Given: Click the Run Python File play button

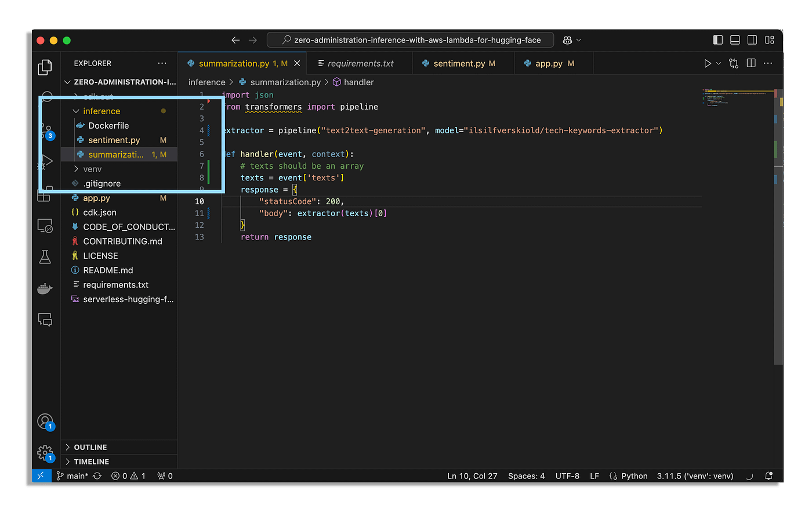Looking at the screenshot, I should click(707, 63).
